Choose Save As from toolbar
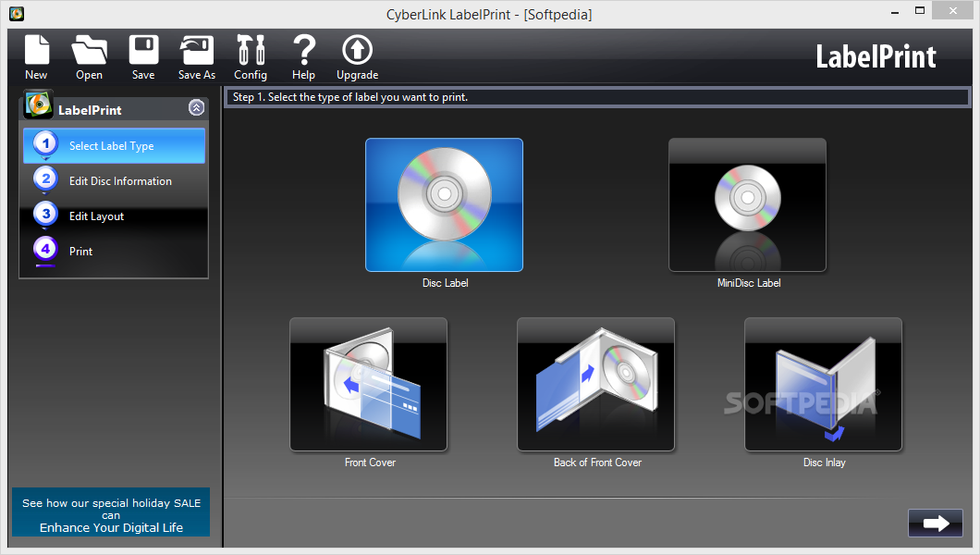The width and height of the screenshot is (980, 555). 197,57
